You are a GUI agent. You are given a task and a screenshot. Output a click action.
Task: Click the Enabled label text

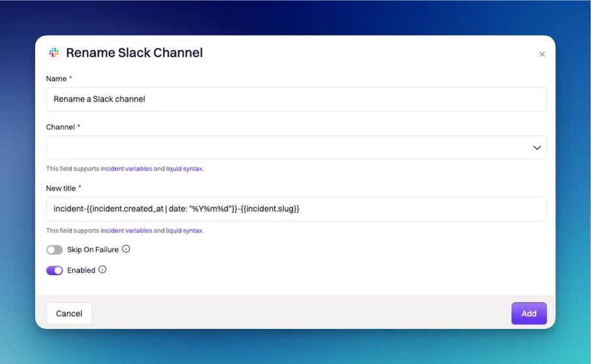81,270
